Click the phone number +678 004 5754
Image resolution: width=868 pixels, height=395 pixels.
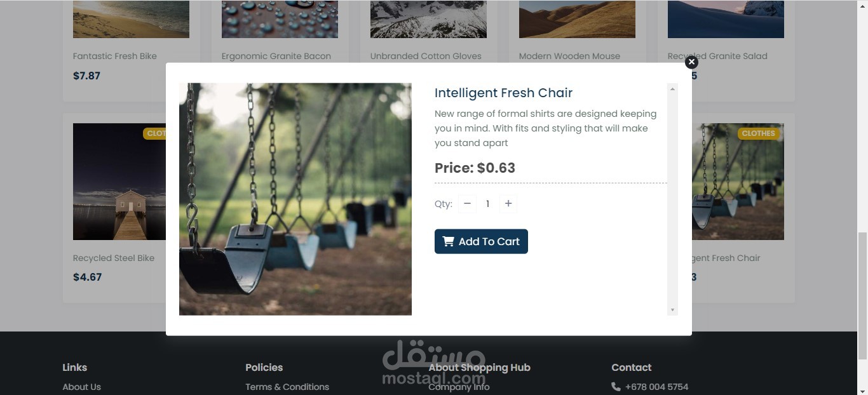pos(656,387)
